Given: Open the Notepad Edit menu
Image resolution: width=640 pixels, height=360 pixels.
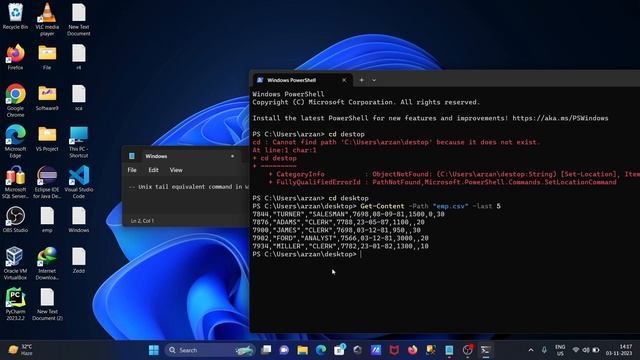Looking at the screenshot, I should click(153, 170).
